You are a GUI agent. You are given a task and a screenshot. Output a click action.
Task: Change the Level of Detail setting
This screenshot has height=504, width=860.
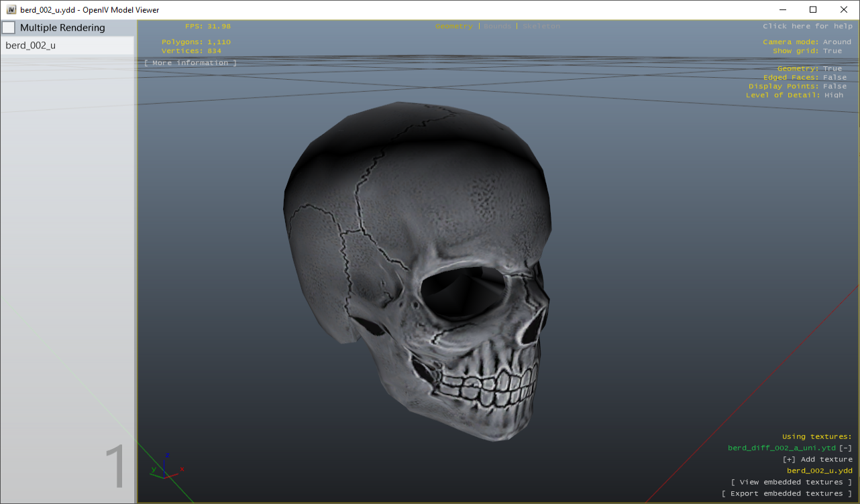point(834,95)
